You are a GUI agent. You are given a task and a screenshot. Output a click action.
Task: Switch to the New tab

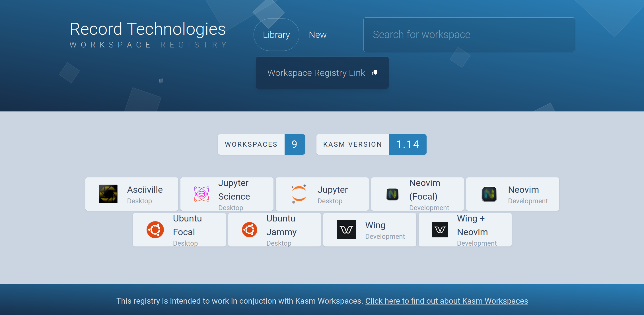tap(318, 35)
